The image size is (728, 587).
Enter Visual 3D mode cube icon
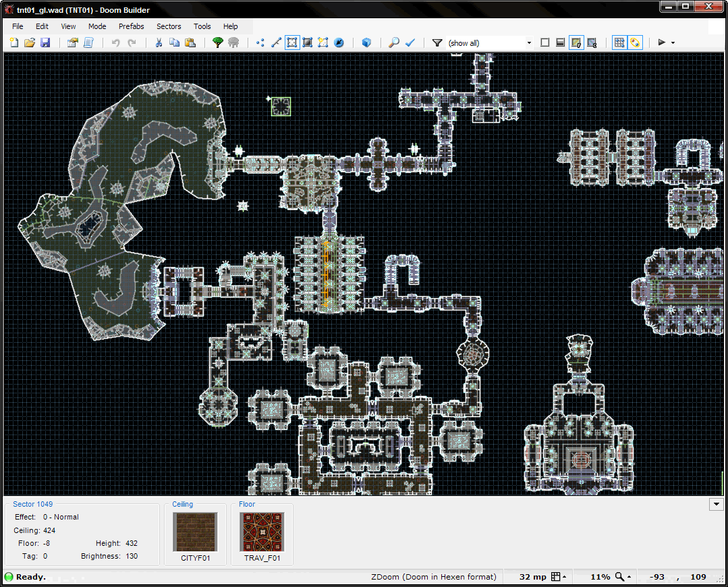(x=366, y=43)
